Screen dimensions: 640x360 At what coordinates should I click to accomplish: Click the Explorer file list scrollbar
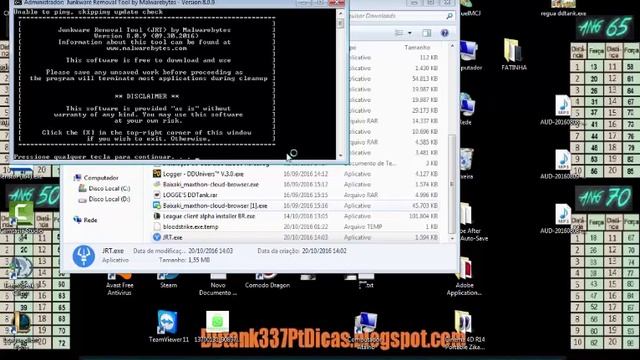pos(452,183)
